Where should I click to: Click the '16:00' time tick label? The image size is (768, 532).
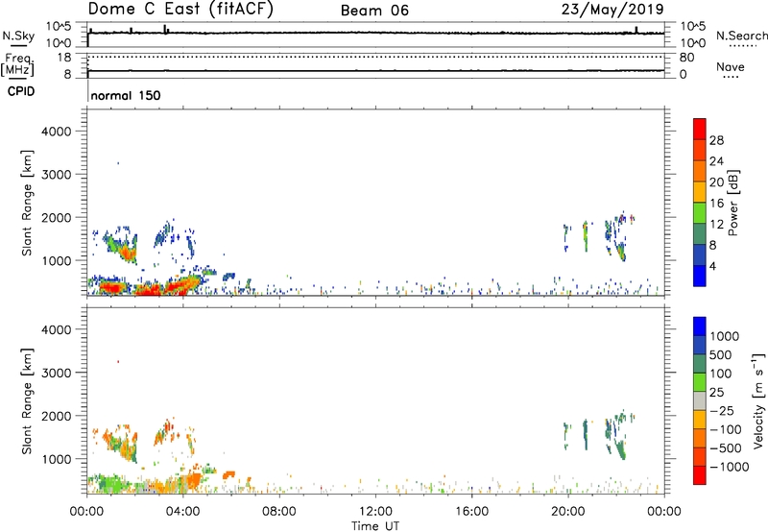pyautogui.click(x=471, y=512)
